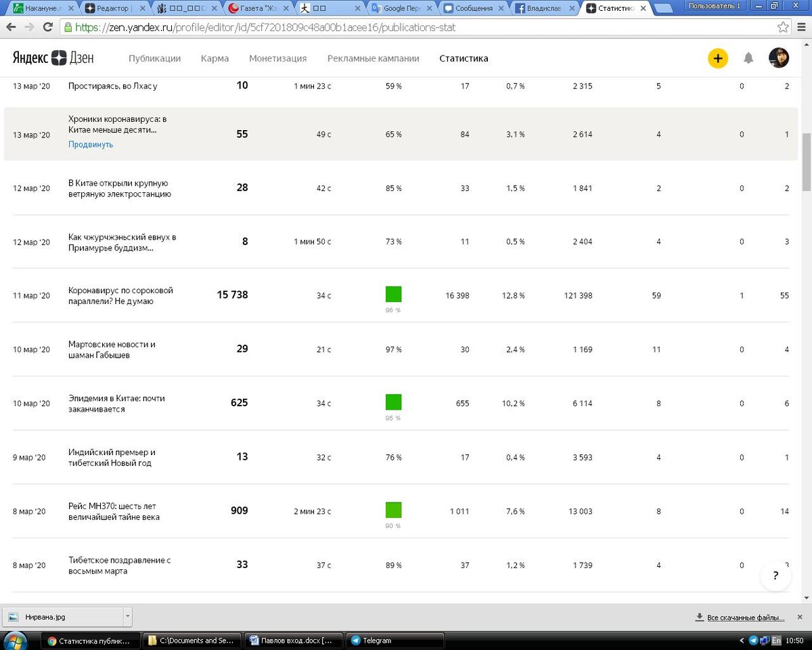Viewport: 812px width, 650px height.
Task: Click the 10:50 taskbar clock
Action: click(795, 640)
